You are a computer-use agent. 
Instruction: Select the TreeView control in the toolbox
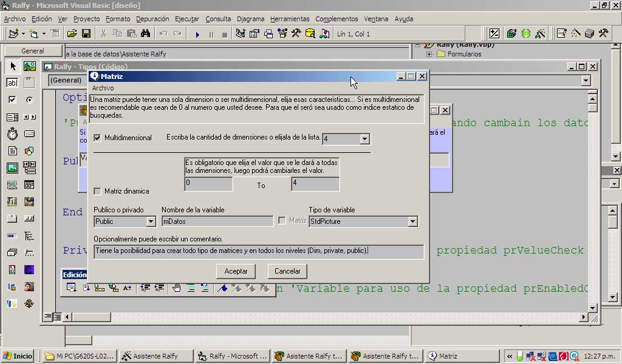pyautogui.click(x=29, y=236)
